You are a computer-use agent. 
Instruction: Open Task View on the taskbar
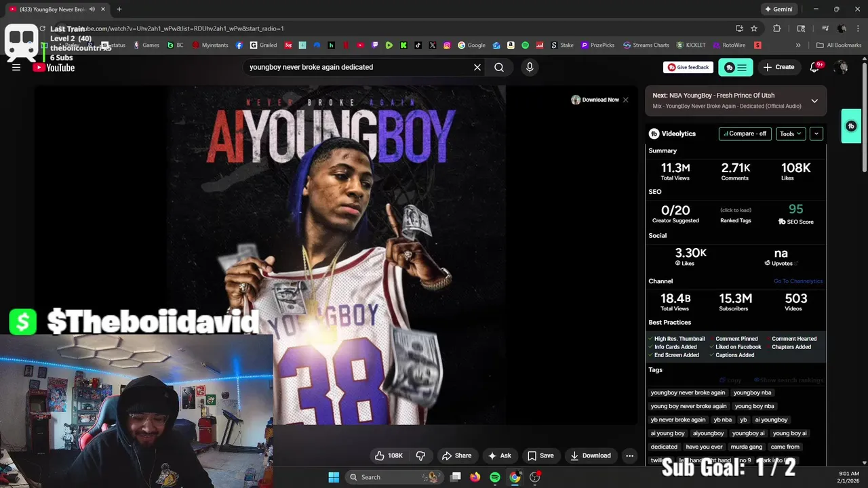456,477
